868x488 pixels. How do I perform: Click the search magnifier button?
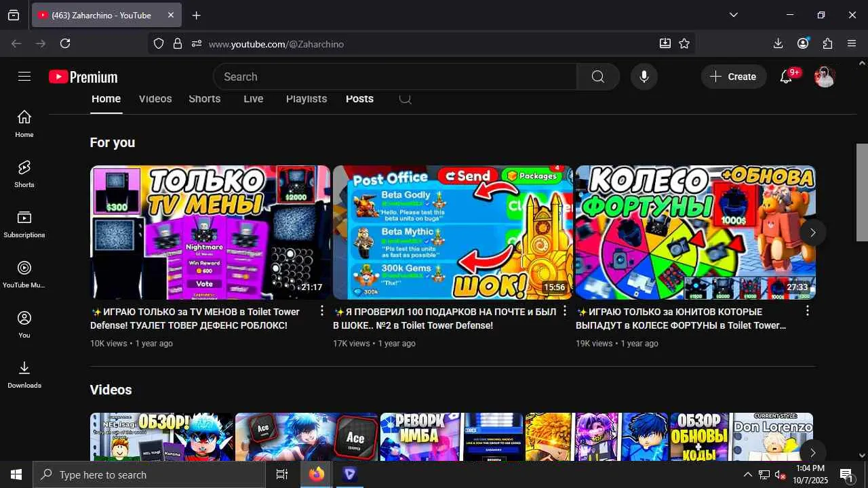597,77
